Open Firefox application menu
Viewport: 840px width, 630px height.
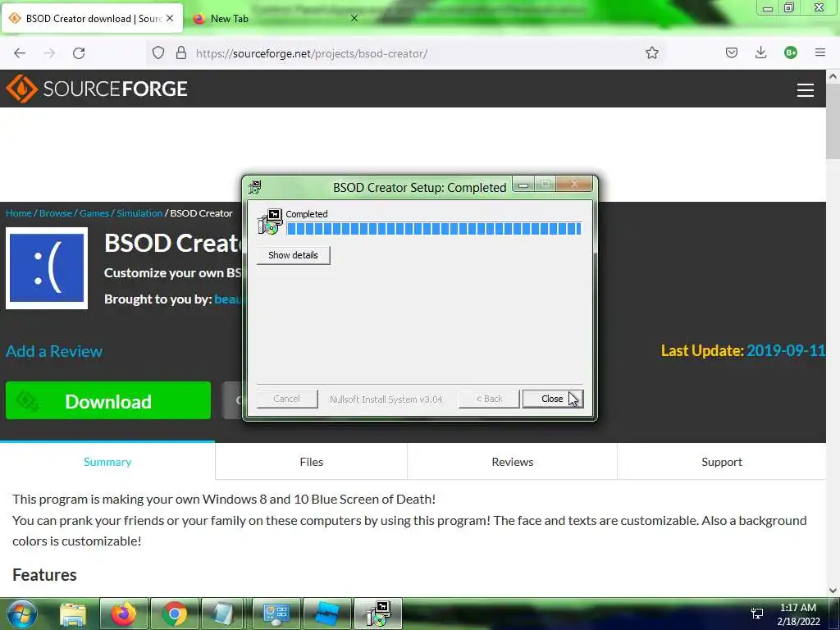point(819,52)
